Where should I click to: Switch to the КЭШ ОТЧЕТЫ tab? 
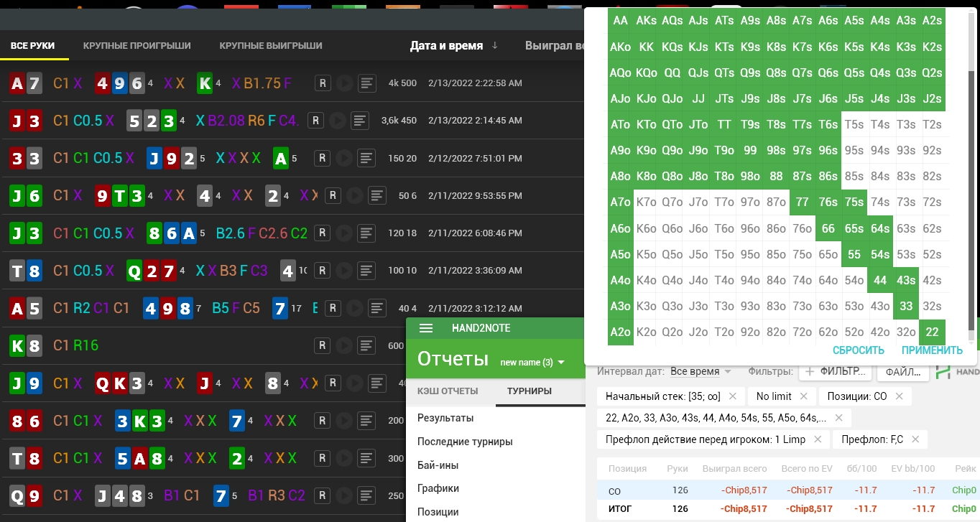pyautogui.click(x=448, y=391)
